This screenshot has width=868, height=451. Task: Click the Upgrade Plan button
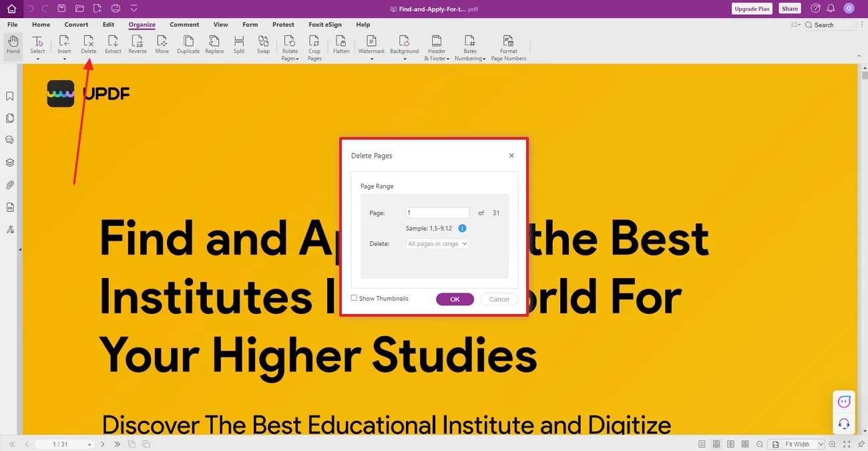751,9
